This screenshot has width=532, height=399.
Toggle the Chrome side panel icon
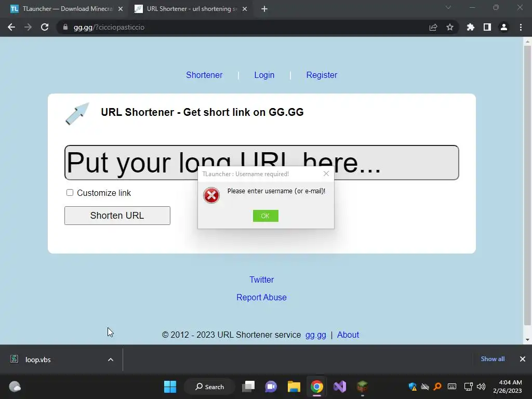(x=487, y=27)
